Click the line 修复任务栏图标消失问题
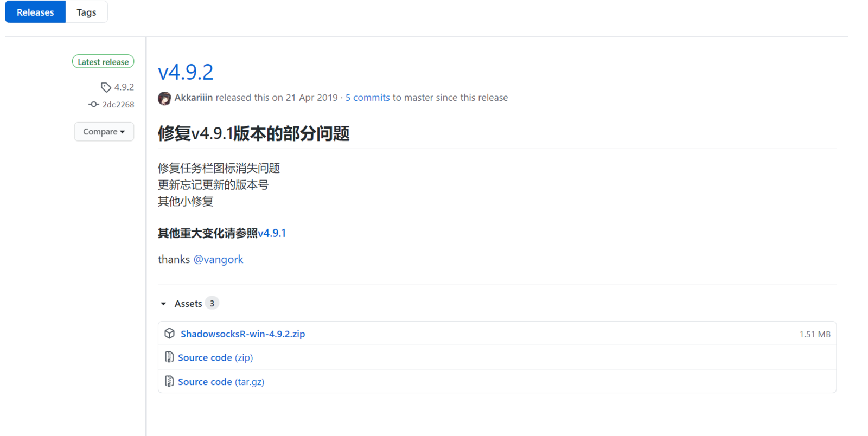Viewport: 868px width, 436px height. point(219,168)
